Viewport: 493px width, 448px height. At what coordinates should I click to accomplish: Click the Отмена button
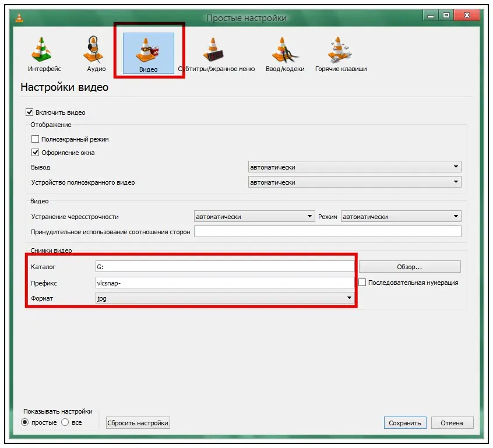452,423
